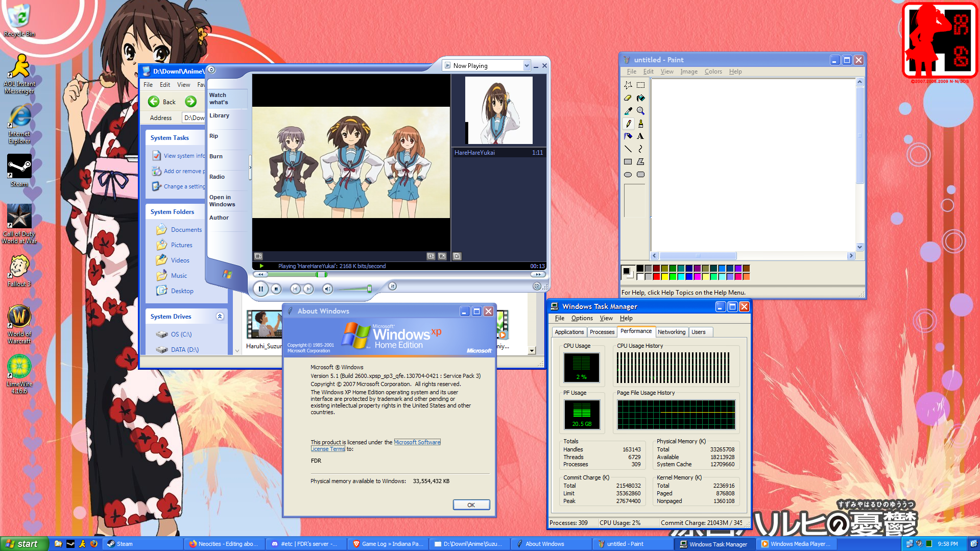Go to the previous track in Media Player
This screenshot has height=551, width=980.
[295, 289]
